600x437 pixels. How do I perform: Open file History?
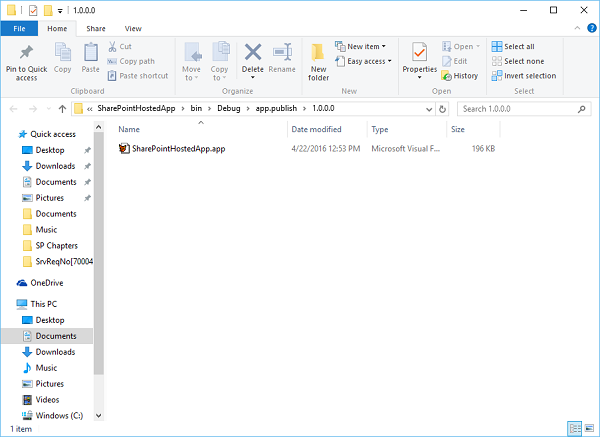[460, 76]
